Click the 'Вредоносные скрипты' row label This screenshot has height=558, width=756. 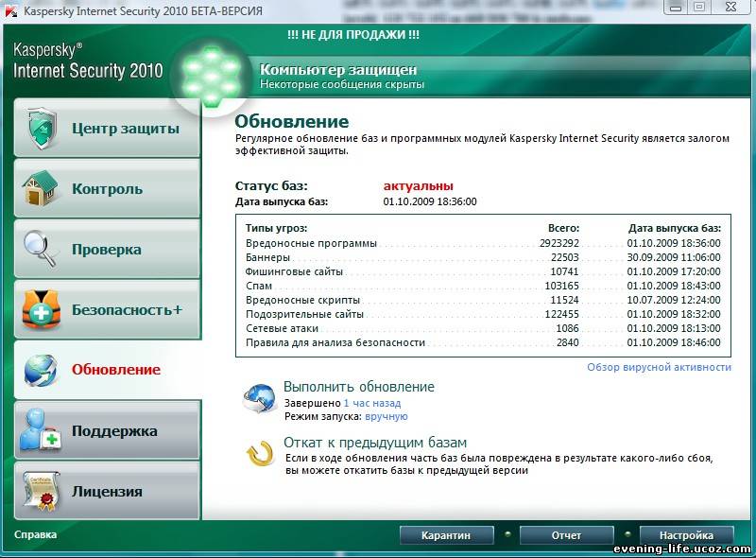302,300
